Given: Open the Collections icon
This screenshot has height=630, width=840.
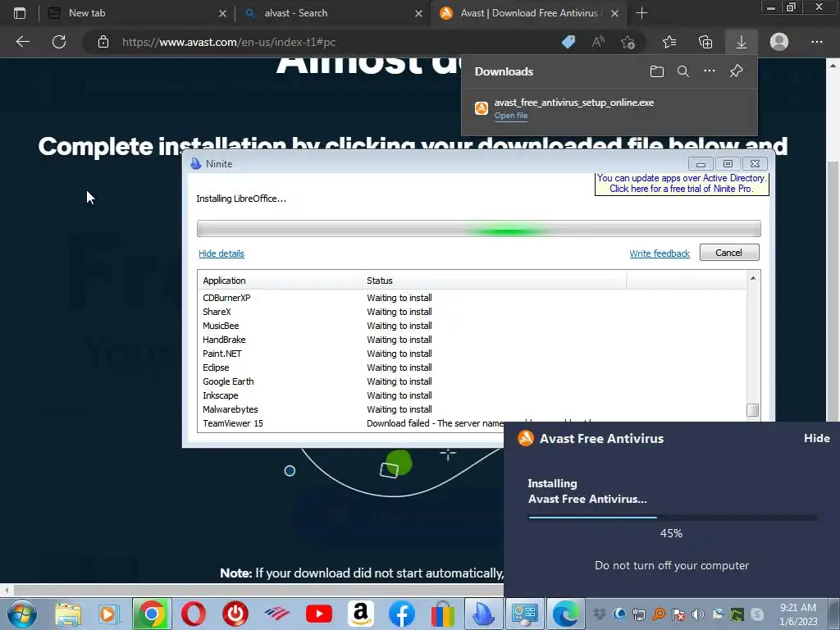Looking at the screenshot, I should pyautogui.click(x=705, y=42).
